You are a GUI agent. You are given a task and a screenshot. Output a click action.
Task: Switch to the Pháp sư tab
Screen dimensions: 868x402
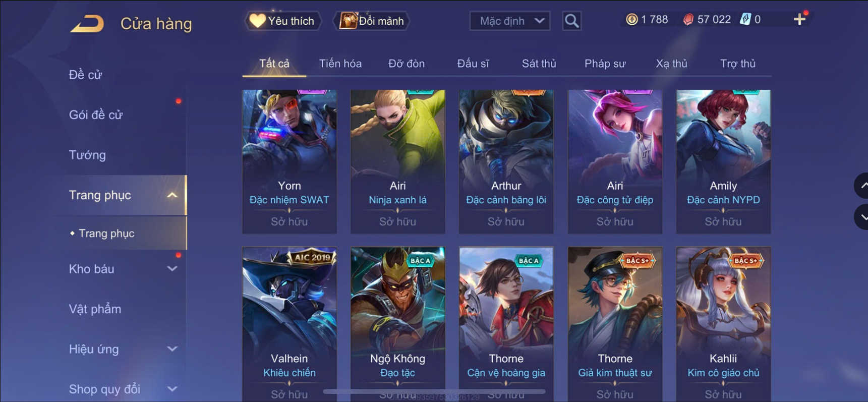point(605,64)
